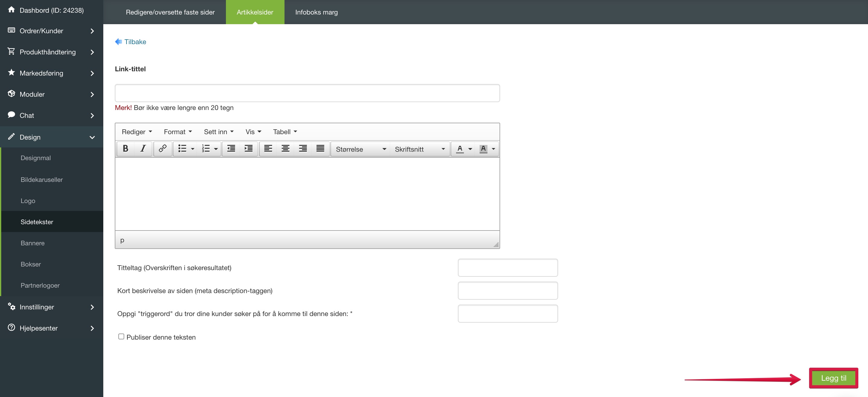Click the Legg til button
The image size is (868, 397).
[833, 378]
